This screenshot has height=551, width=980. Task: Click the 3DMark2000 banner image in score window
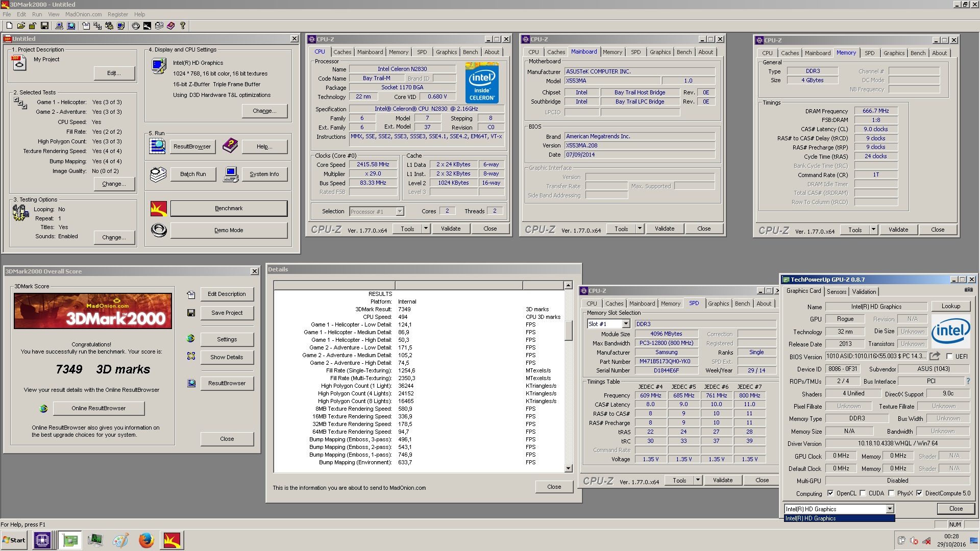tap(93, 311)
